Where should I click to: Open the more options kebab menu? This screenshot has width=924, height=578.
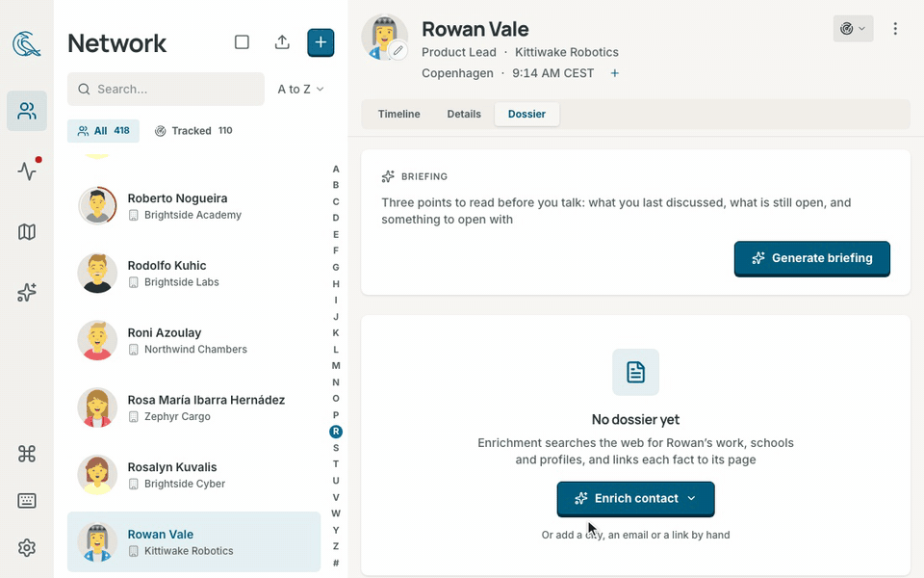(x=895, y=29)
